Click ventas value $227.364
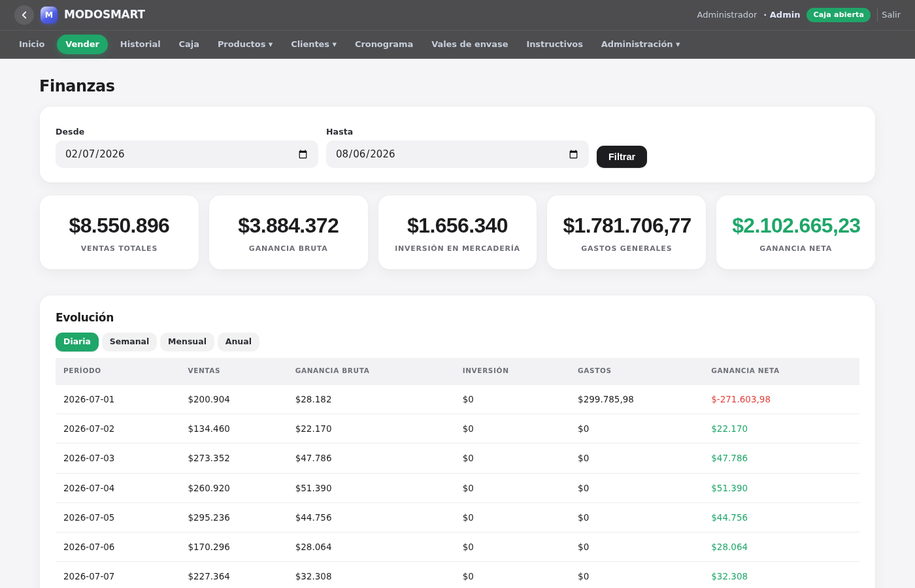The width and height of the screenshot is (915, 588). coord(208,576)
